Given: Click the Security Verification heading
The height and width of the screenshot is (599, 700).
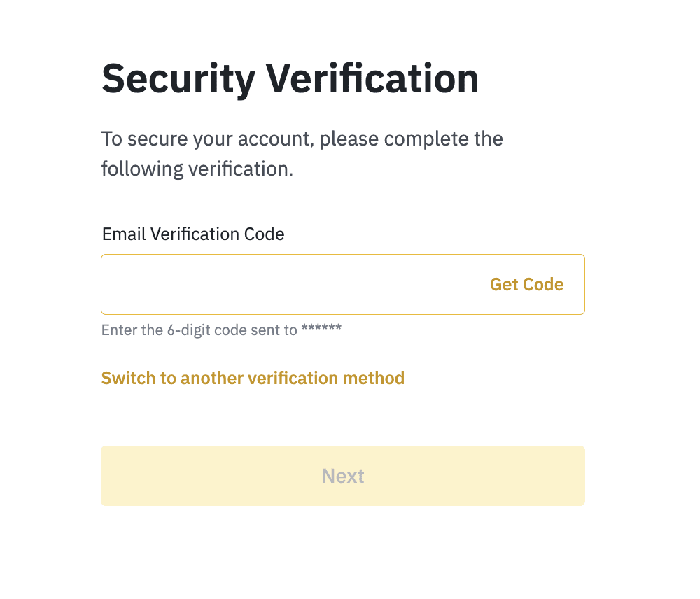Looking at the screenshot, I should [x=290, y=78].
